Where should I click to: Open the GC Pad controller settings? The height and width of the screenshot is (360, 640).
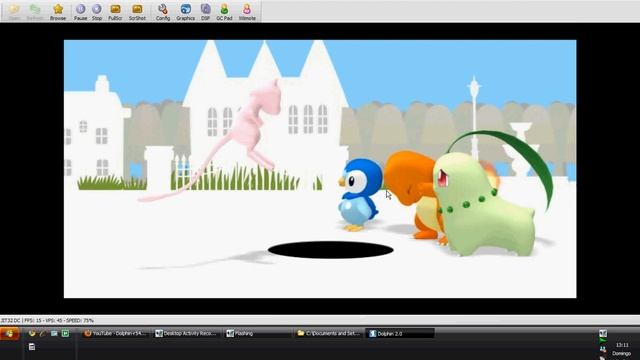coord(224,11)
